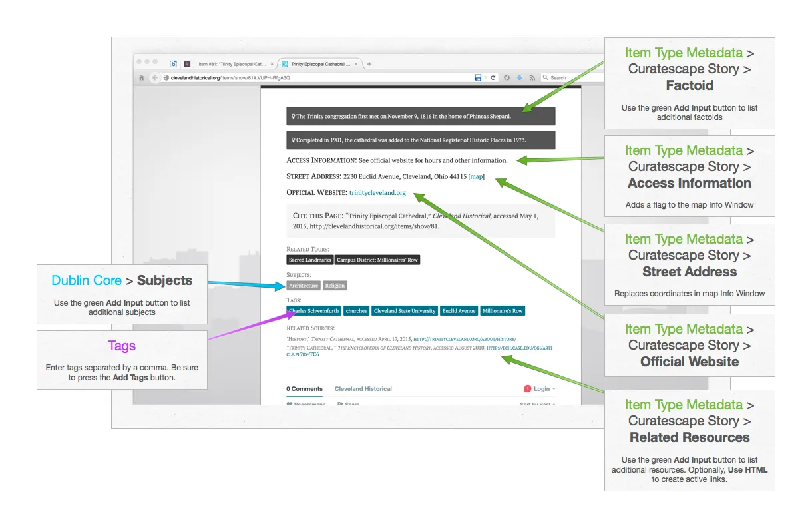The image size is (812, 528).
Task: Click the RSS feed icon in the browser toolbar
Action: point(532,78)
